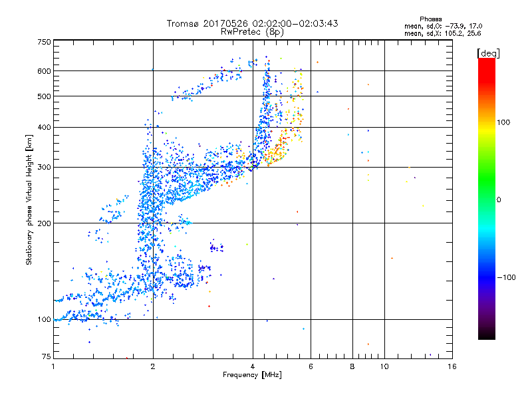Viewport: 532px width, 399px height.
Task: Click the y-axis tick label '200'
Action: (44, 223)
